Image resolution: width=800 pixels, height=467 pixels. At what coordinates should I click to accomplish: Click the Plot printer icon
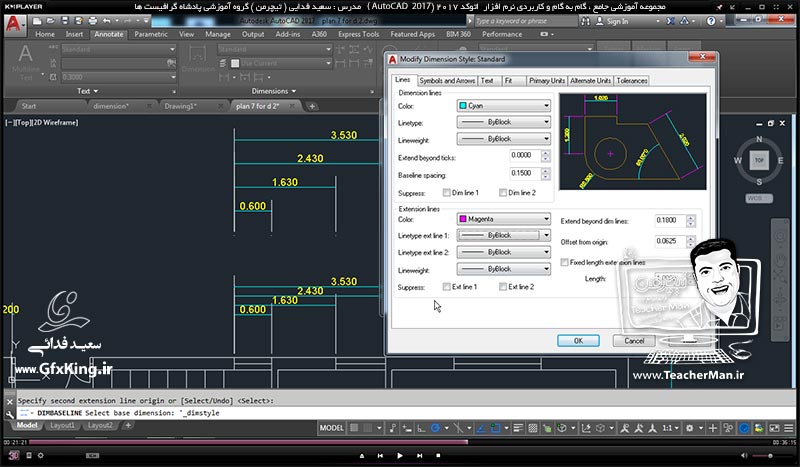coord(92,21)
